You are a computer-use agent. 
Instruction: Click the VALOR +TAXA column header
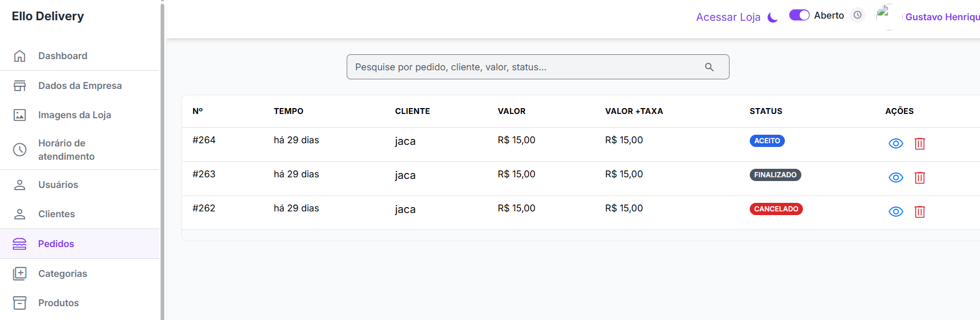pyautogui.click(x=634, y=111)
